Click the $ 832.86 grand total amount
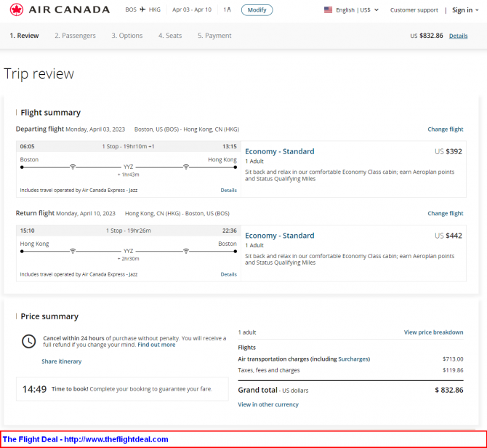487x448 pixels. pos(448,391)
